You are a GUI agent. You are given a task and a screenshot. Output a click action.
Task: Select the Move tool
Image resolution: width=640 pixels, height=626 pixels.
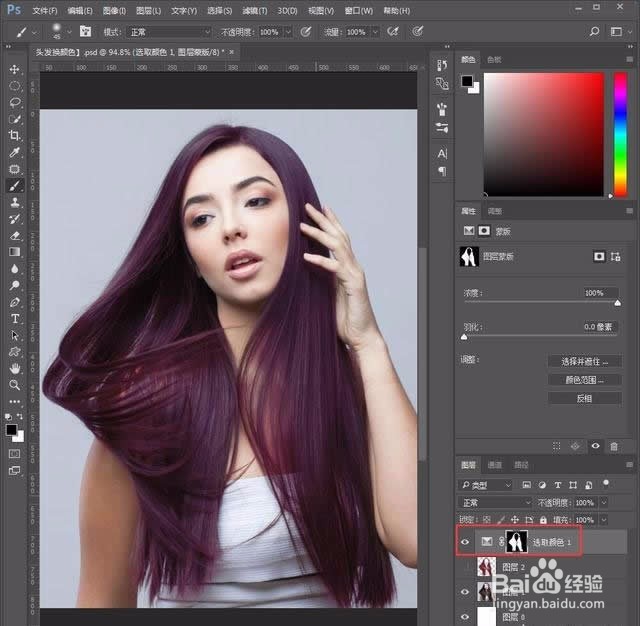[x=15, y=69]
